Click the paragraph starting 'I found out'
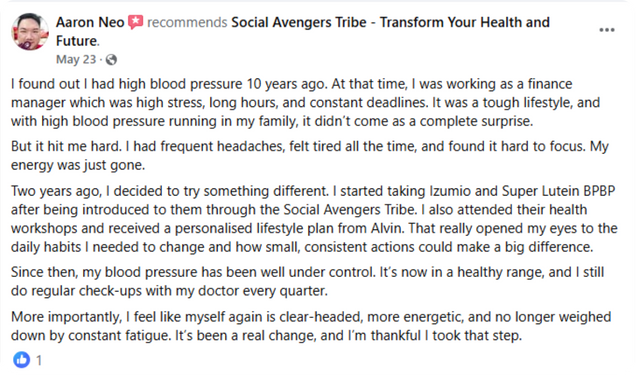636x375 pixels. [305, 103]
